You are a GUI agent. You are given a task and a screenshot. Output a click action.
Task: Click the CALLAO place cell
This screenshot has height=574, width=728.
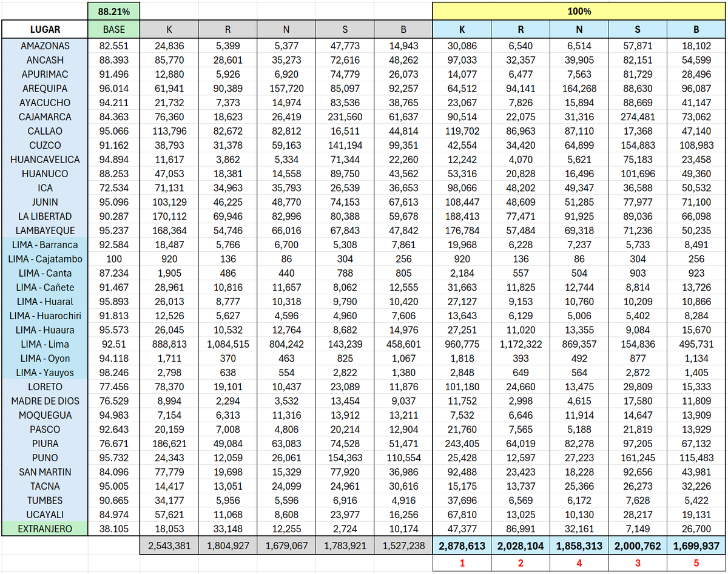click(45, 131)
